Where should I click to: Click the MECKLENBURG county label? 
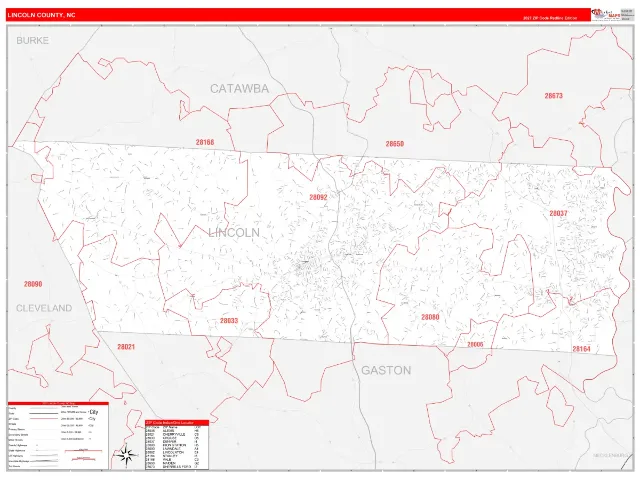tap(611, 455)
